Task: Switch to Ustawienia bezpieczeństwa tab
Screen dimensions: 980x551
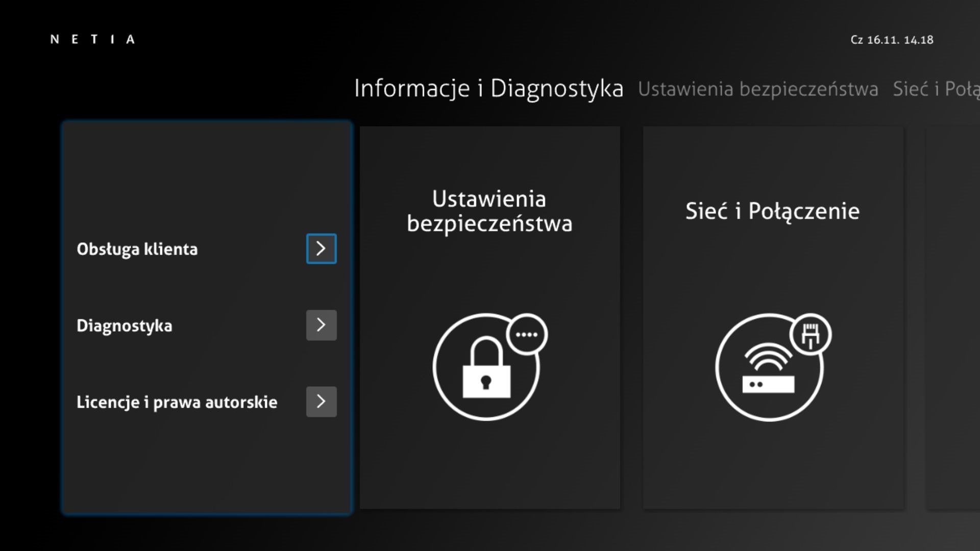Action: click(x=758, y=89)
